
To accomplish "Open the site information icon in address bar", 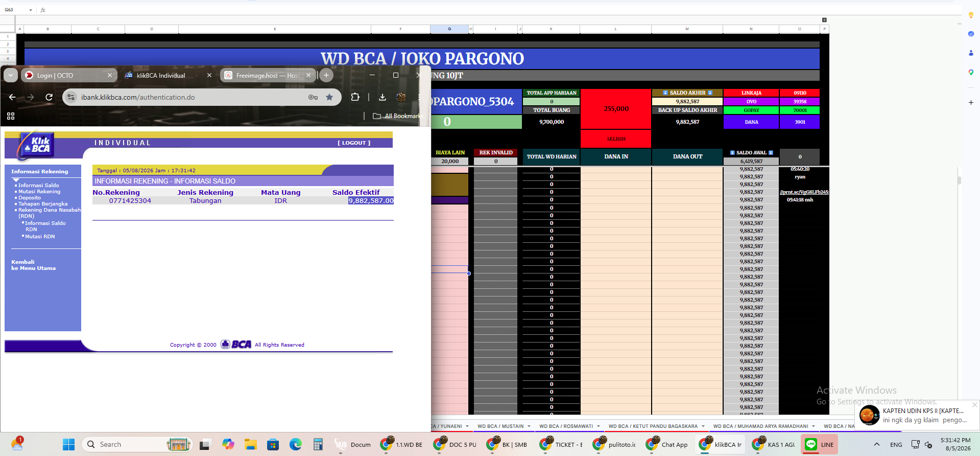I will [x=71, y=97].
